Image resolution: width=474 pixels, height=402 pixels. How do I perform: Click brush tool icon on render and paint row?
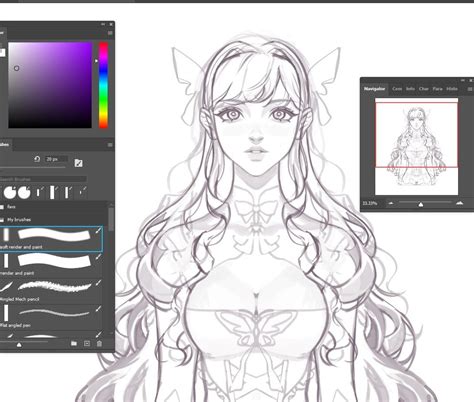pyautogui.click(x=98, y=257)
